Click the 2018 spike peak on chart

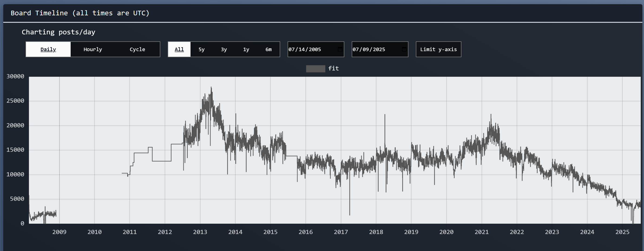tap(385, 115)
